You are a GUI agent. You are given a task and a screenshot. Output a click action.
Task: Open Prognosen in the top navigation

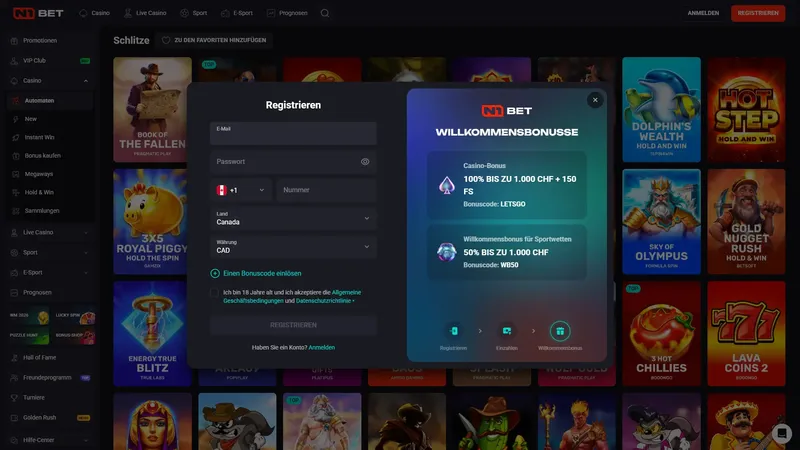click(x=287, y=13)
